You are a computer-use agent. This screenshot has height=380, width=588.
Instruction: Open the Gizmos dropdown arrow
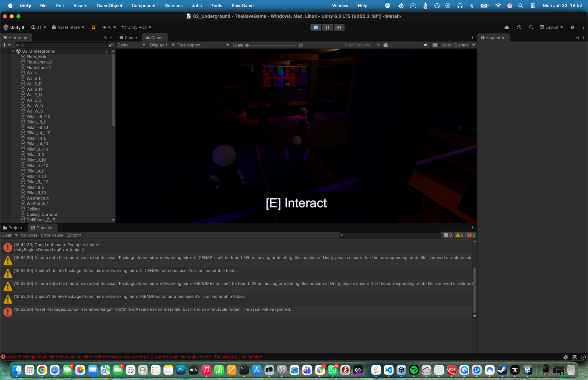[473, 45]
